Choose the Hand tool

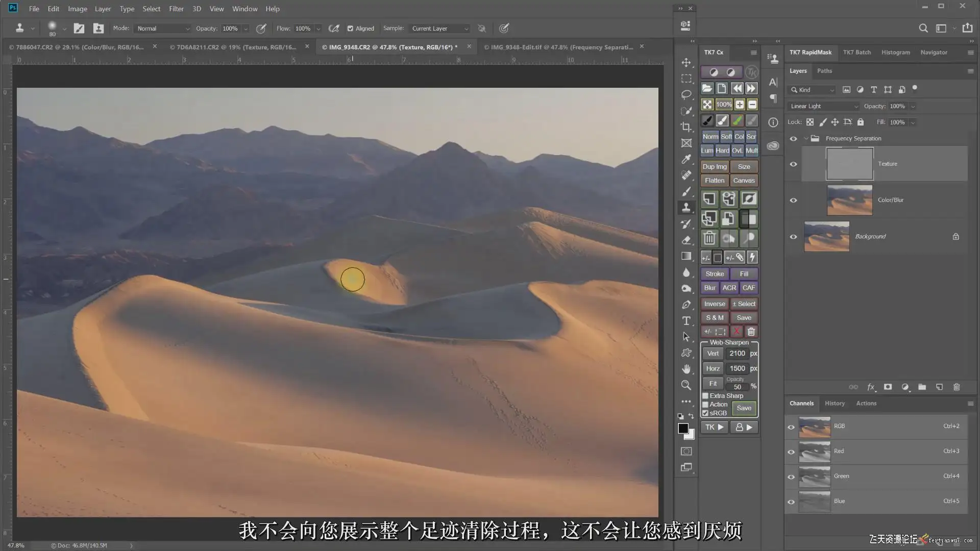tap(687, 369)
